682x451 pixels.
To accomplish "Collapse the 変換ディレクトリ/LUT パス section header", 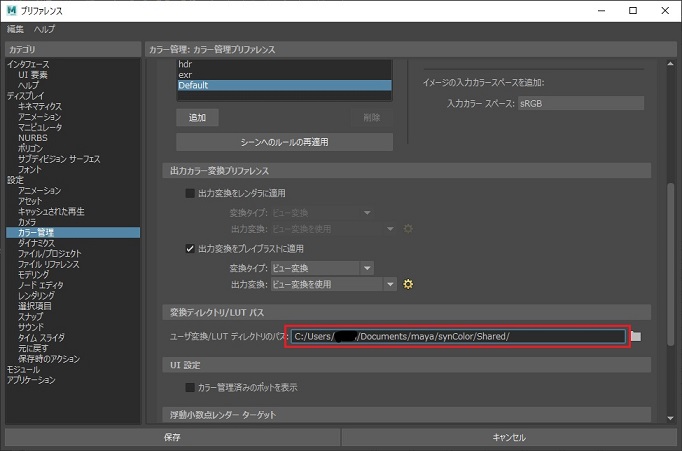I will tap(407, 312).
